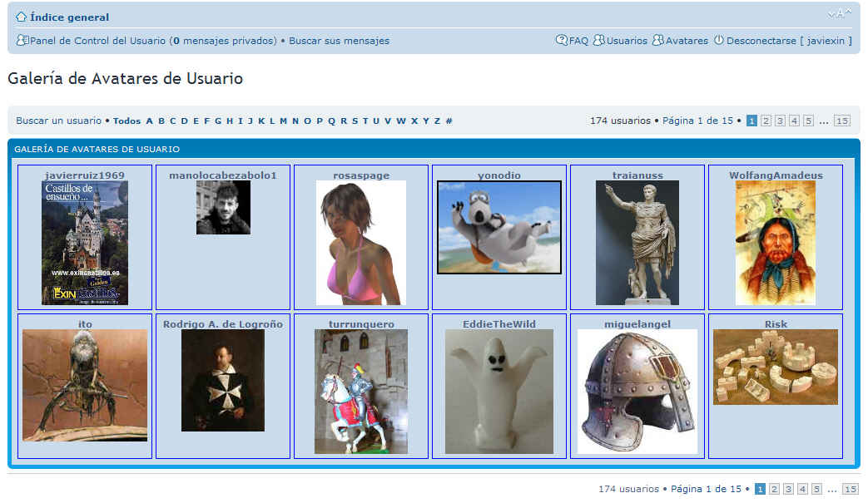
Task: Select miguelangel's helmet avatar
Action: 637,391
